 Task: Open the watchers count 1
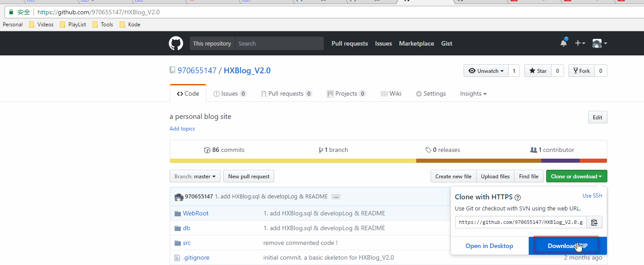[514, 71]
